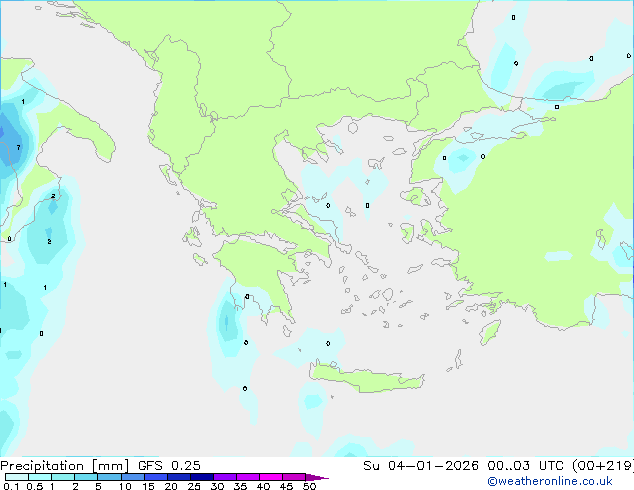Click the '(00+219)' forecast hour text
This screenshot has height=490, width=634.
click(x=603, y=466)
